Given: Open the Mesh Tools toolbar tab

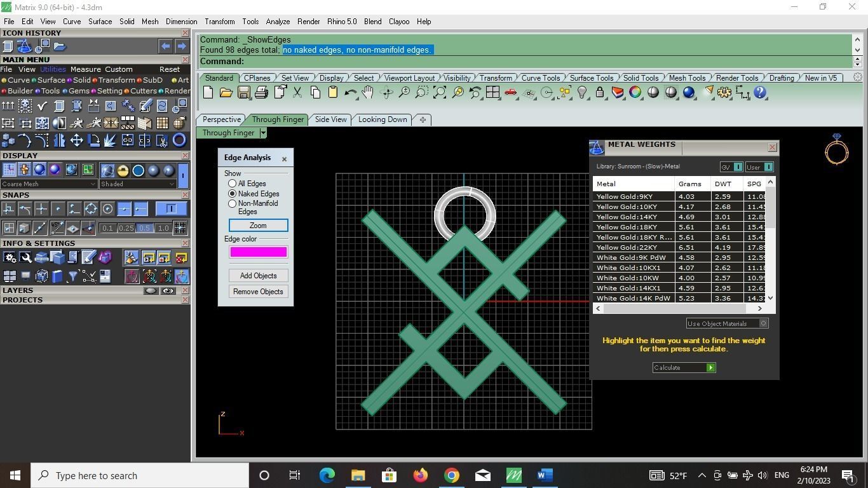Looking at the screenshot, I should coord(687,78).
